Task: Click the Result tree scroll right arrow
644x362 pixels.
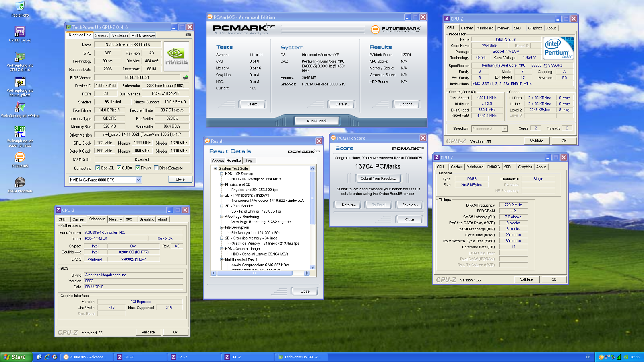Action: click(x=307, y=273)
